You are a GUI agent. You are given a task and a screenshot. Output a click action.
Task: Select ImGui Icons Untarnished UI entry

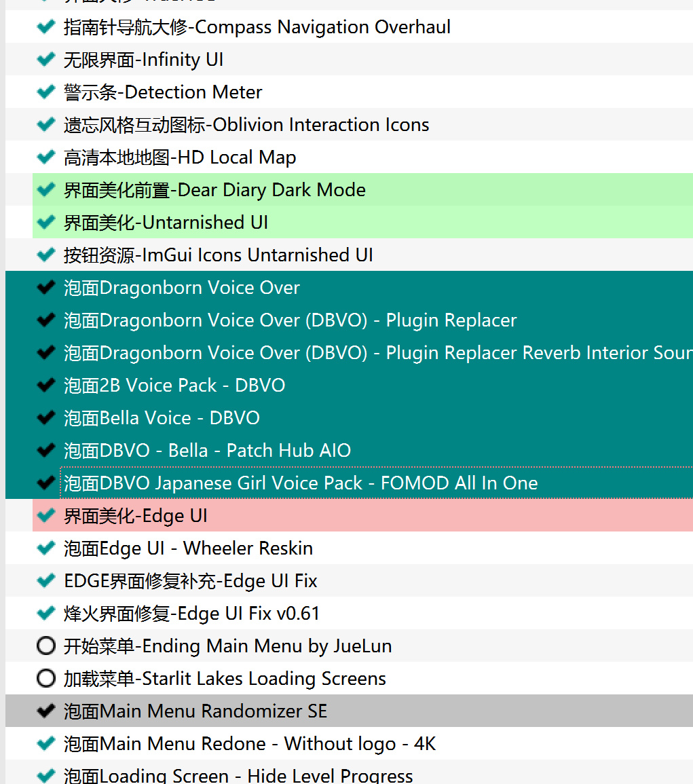pos(219,255)
